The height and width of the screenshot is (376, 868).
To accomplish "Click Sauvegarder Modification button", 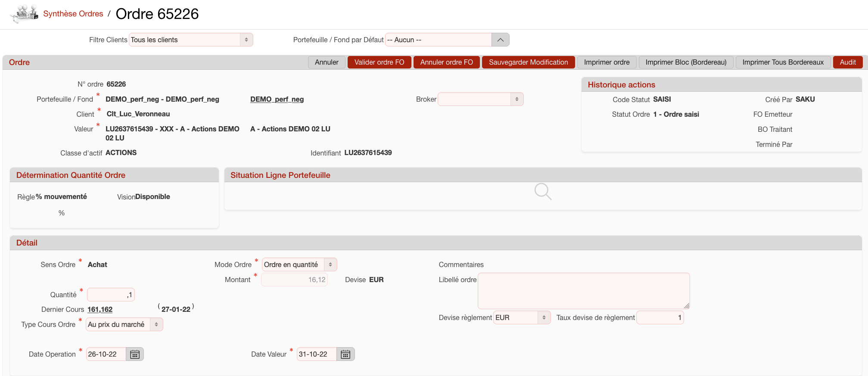I will click(528, 62).
